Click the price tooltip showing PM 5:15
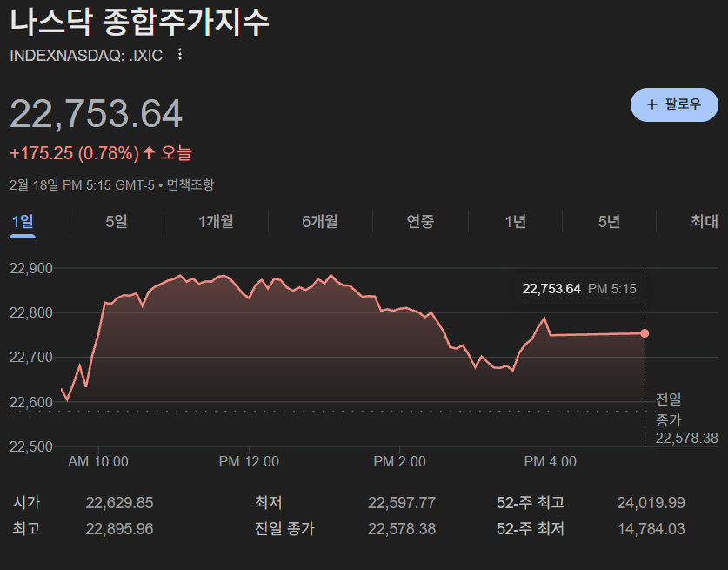 pyautogui.click(x=578, y=288)
